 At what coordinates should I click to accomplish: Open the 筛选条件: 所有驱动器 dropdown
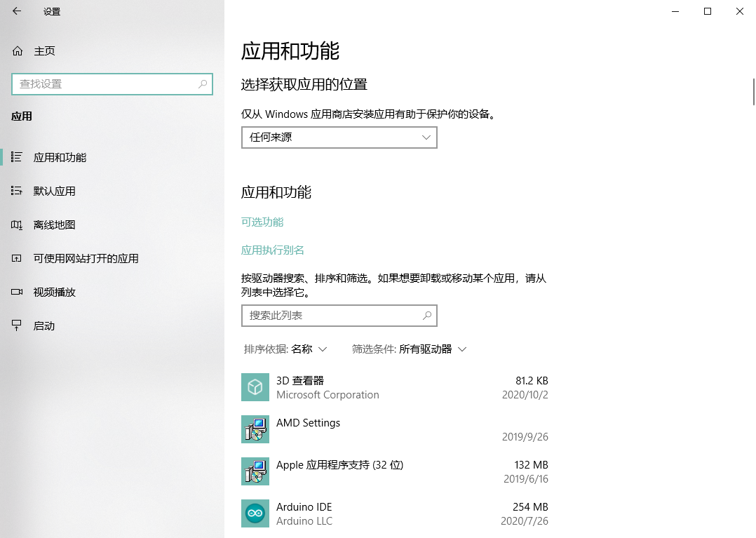[x=409, y=349]
